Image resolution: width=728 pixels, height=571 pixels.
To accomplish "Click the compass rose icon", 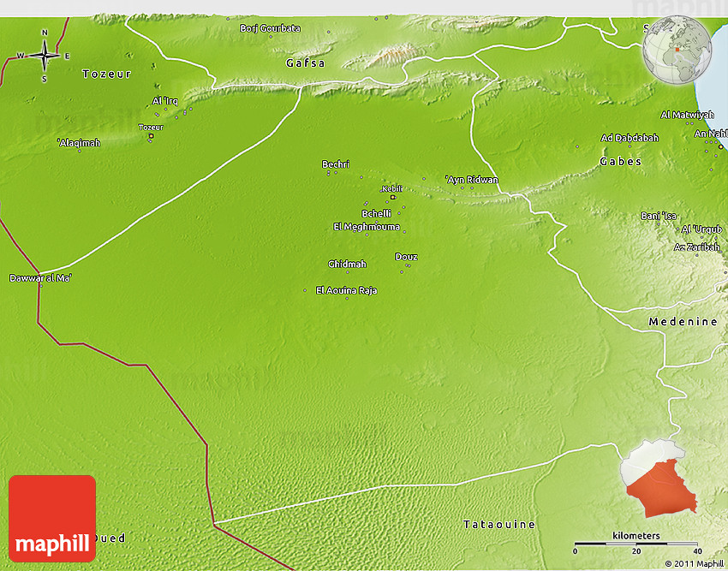I will [x=45, y=56].
